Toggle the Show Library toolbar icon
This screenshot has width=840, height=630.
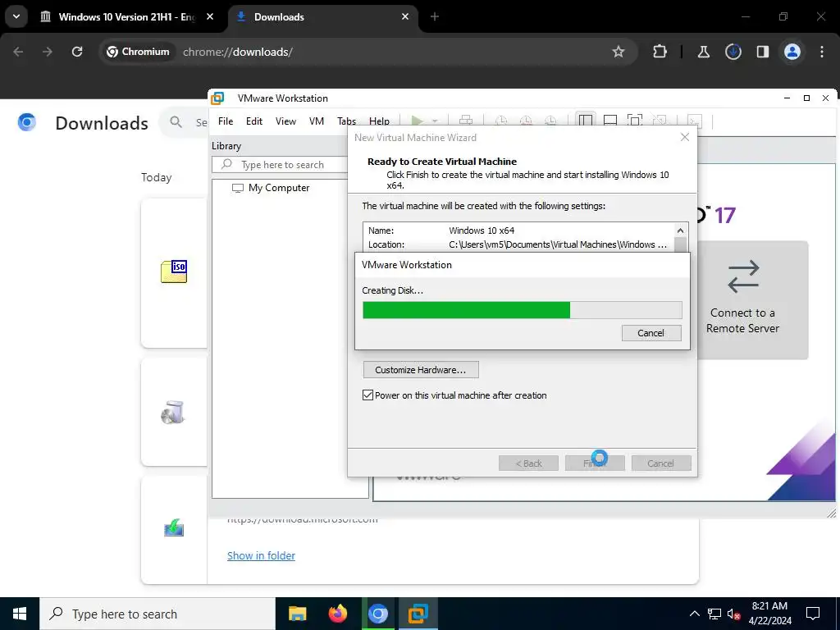(586, 121)
